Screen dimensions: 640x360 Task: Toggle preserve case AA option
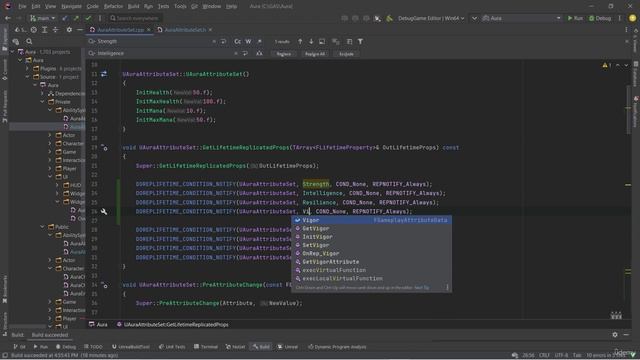259,53
